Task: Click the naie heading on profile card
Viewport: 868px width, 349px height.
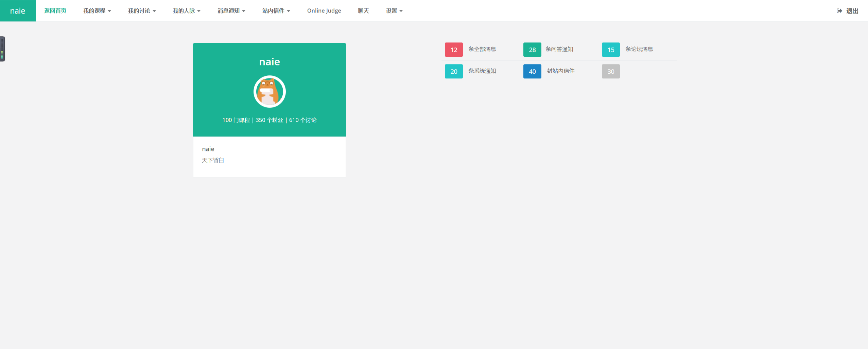Action: (270, 62)
